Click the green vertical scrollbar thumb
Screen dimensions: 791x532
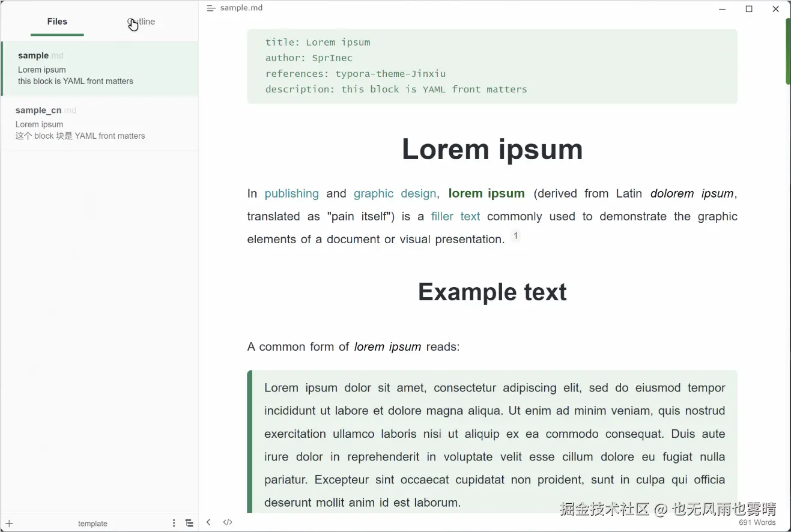(x=787, y=51)
